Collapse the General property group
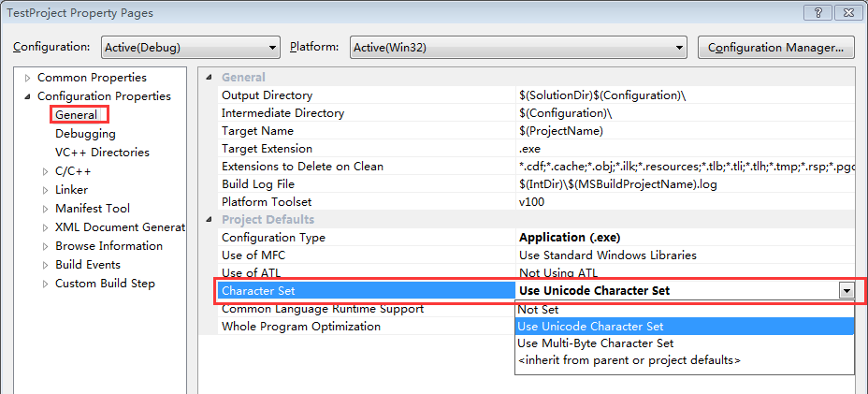The width and height of the screenshot is (868, 394). click(x=209, y=78)
